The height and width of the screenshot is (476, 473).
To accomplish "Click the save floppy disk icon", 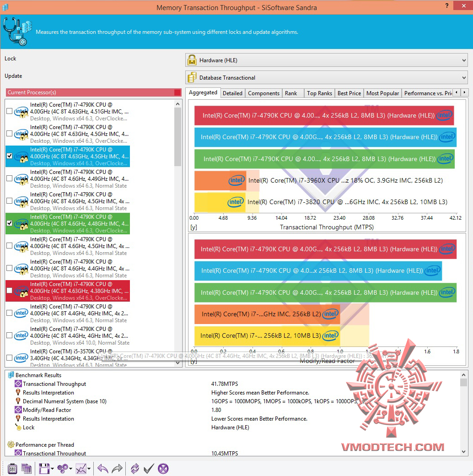I will [x=44, y=469].
